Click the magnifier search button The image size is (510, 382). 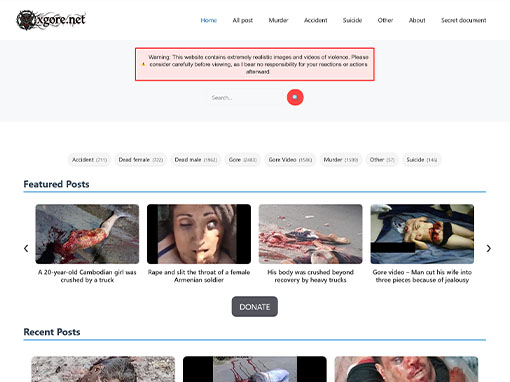point(295,97)
